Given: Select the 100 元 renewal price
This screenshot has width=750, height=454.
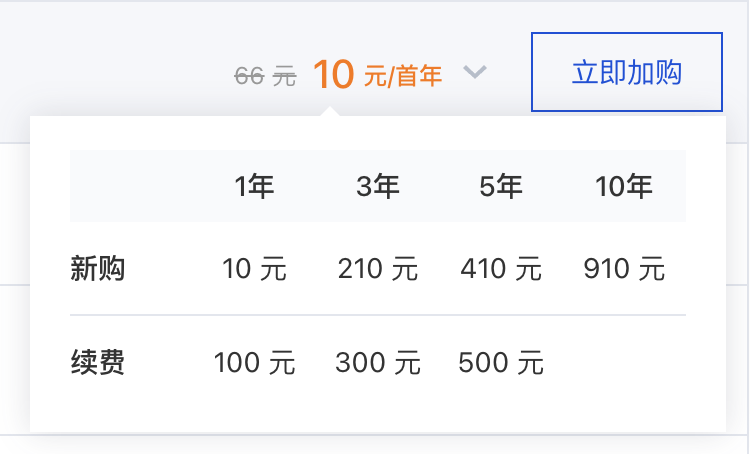Looking at the screenshot, I should point(255,363).
